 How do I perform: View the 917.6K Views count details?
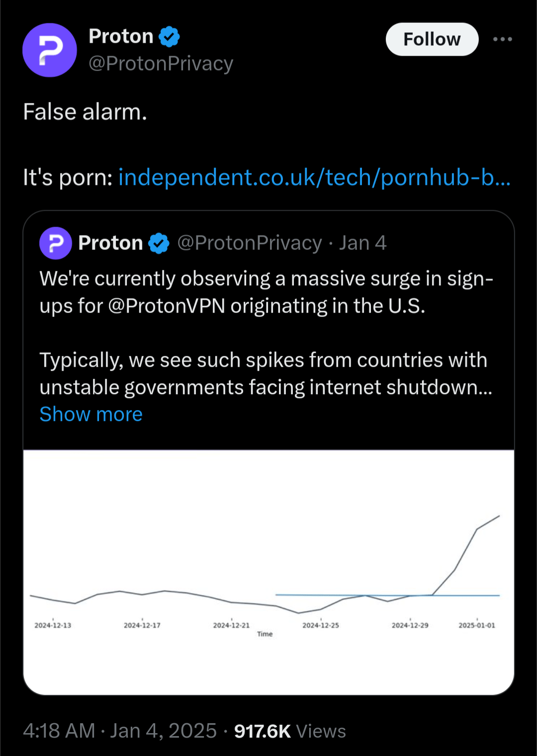(x=290, y=731)
